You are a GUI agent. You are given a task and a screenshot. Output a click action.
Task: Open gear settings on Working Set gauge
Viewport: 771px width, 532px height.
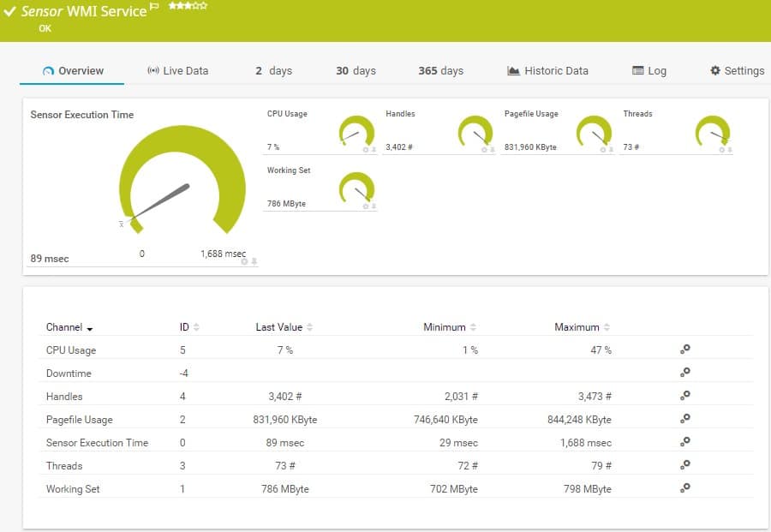(365, 206)
